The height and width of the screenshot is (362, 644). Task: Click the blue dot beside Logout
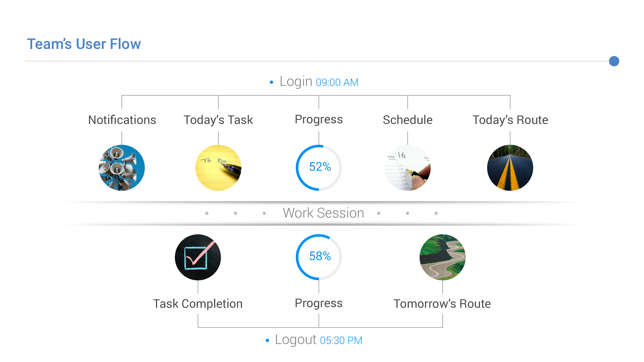(x=267, y=341)
